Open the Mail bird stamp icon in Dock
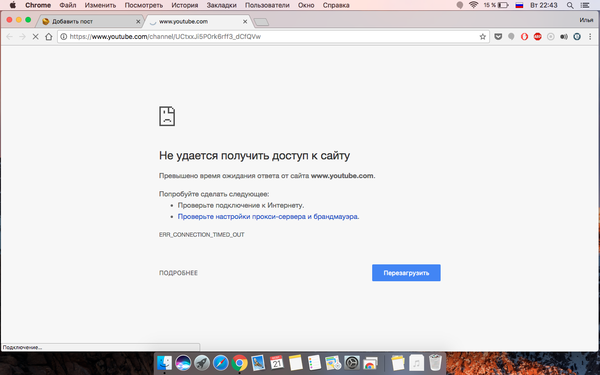Screen dimensions: 600x375 click(x=258, y=362)
